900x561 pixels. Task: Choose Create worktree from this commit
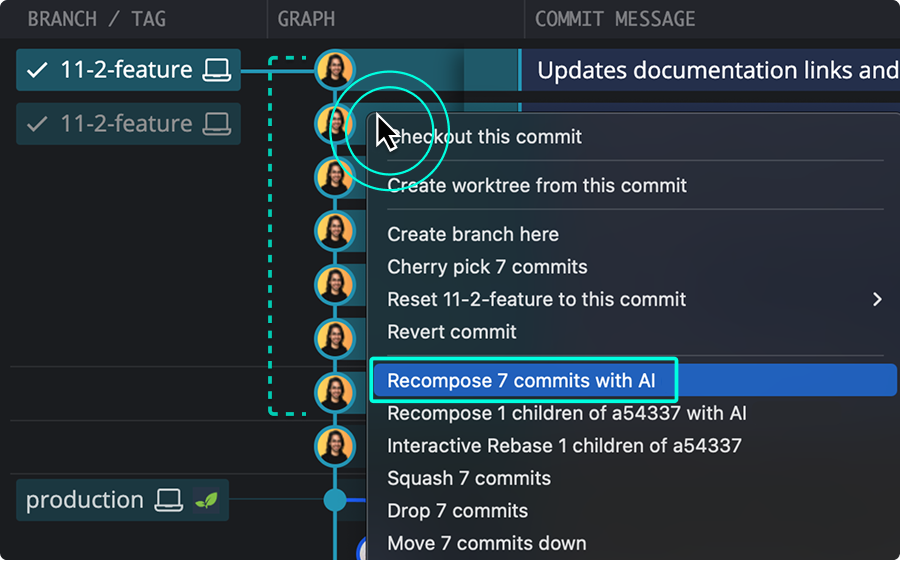pyautogui.click(x=537, y=185)
